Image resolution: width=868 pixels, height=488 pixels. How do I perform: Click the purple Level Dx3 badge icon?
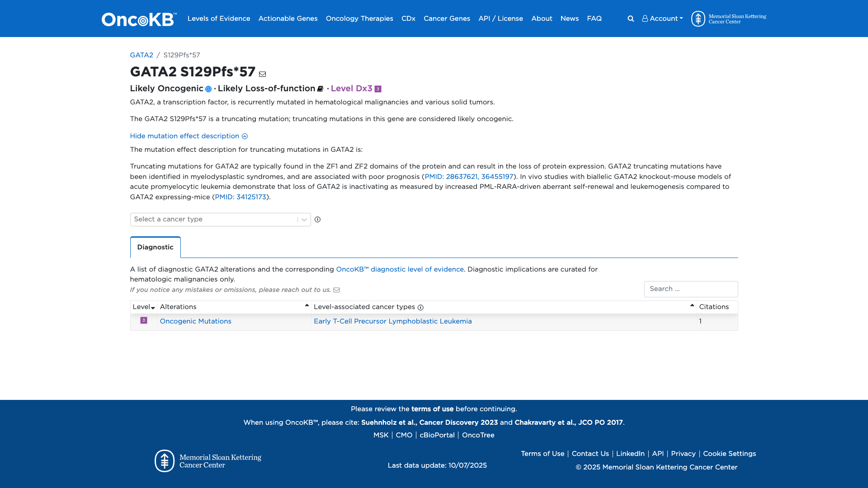coord(378,89)
